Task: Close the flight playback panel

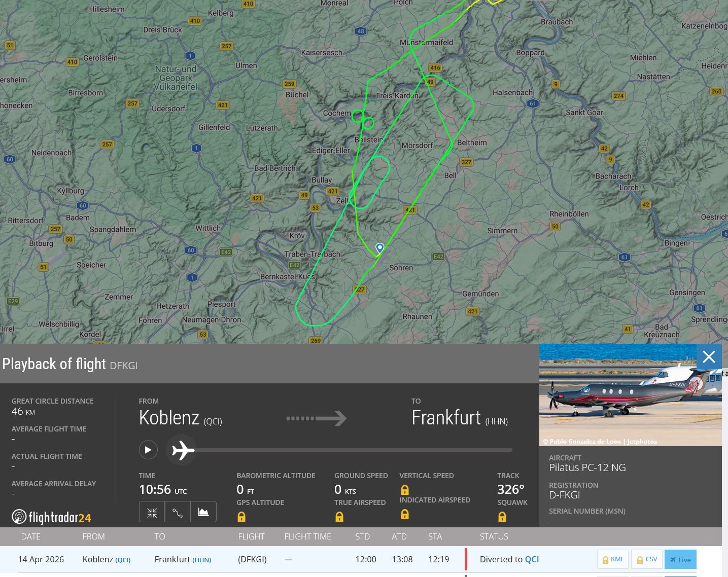Action: [x=709, y=357]
